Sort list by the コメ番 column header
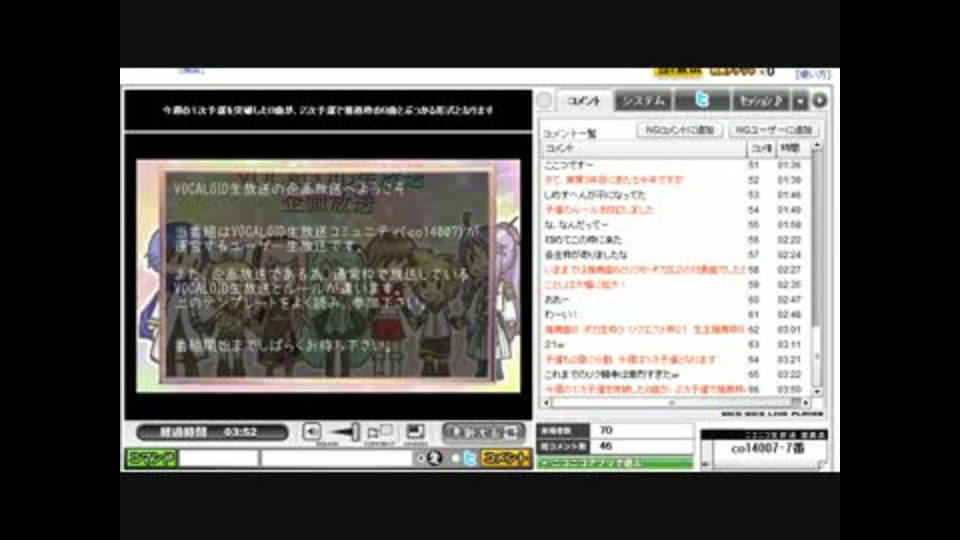 (x=761, y=148)
